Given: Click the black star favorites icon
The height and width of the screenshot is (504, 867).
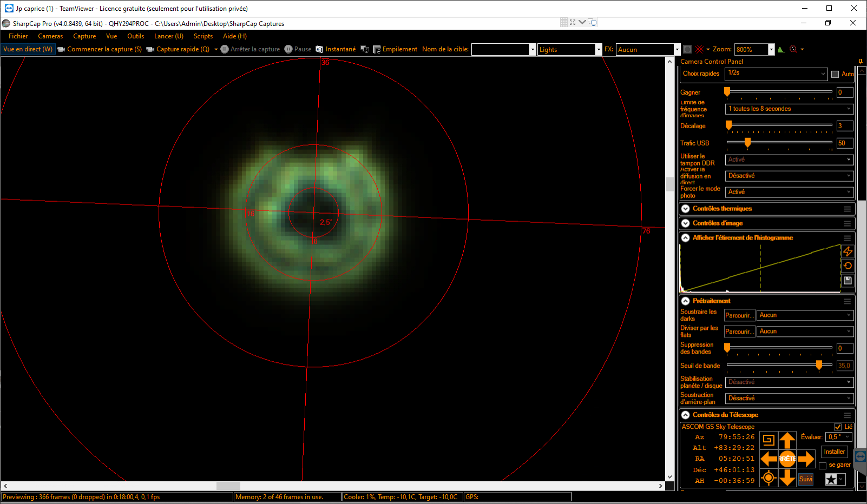Looking at the screenshot, I should coord(831,479).
